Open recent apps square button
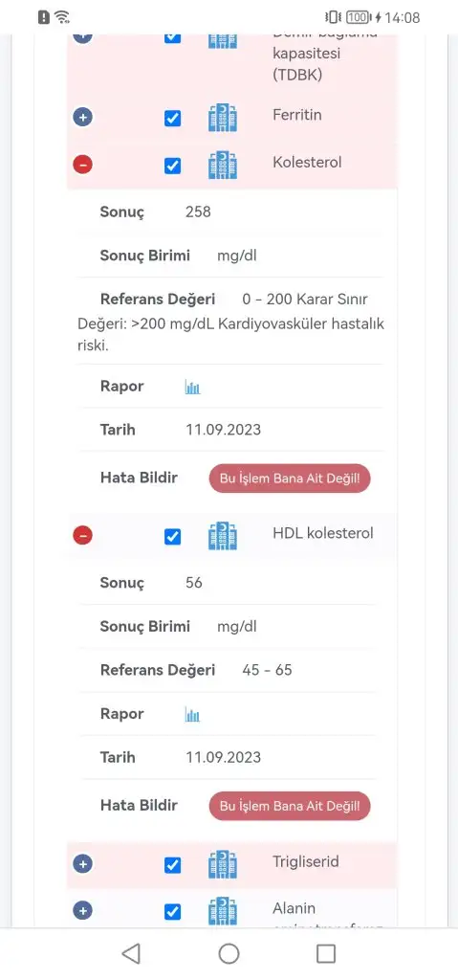Viewport: 458px width, 980px height. click(x=326, y=954)
